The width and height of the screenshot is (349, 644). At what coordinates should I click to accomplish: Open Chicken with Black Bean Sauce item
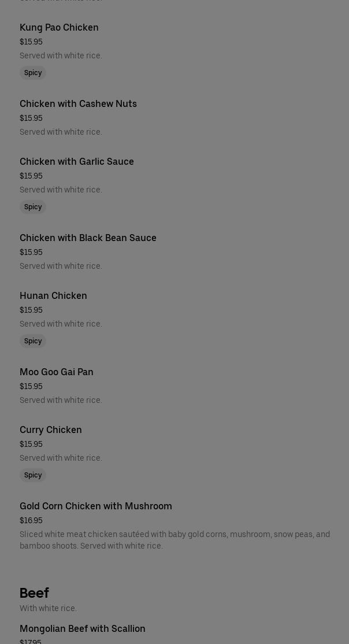(x=88, y=238)
